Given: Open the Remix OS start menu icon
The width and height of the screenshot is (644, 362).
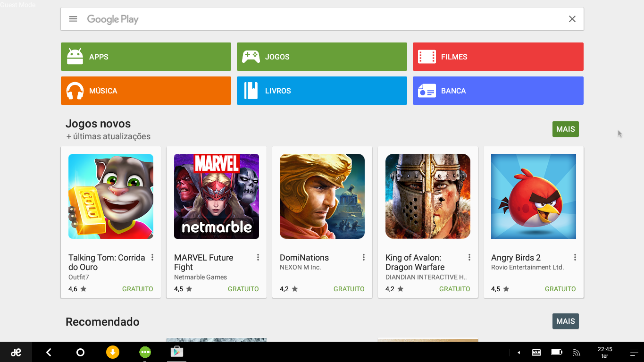Looking at the screenshot, I should tap(16, 352).
